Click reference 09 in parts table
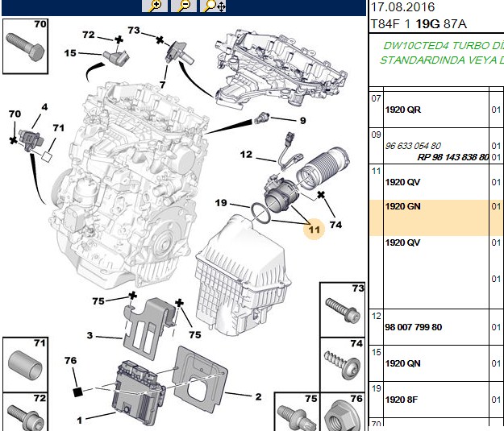This screenshot has height=431, width=504. click(x=376, y=135)
